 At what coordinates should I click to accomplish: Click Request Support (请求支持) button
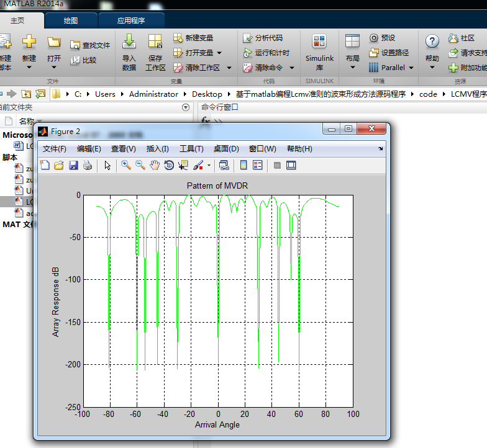467,53
